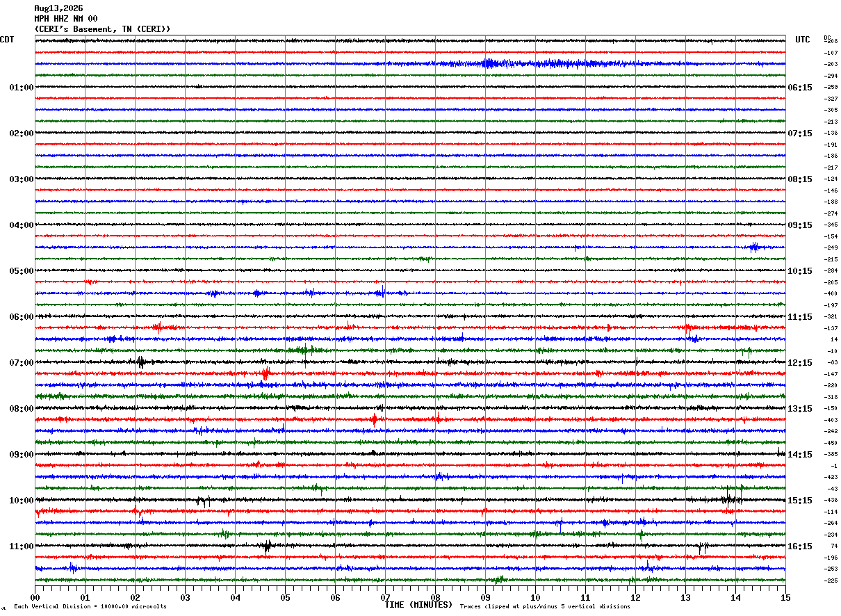
Task: Click the traces clipped footnote text
Action: point(545,607)
